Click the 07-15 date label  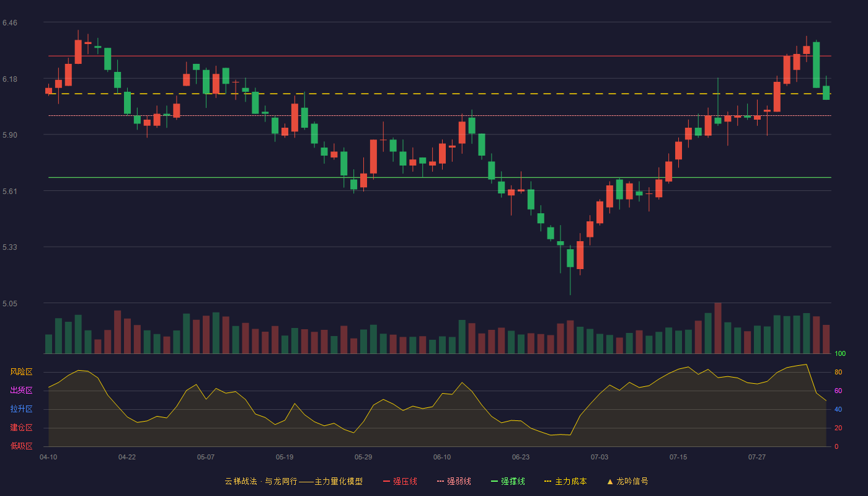[x=678, y=457]
